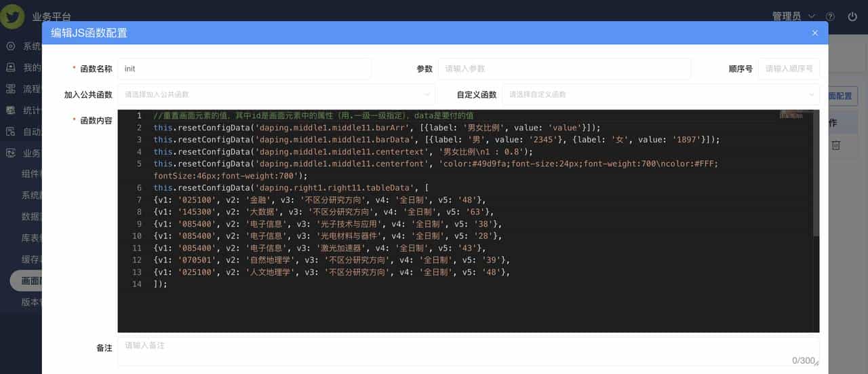The height and width of the screenshot is (374, 868).
Task: Select 缓存 submenu item in sidebar
Action: pos(31,259)
